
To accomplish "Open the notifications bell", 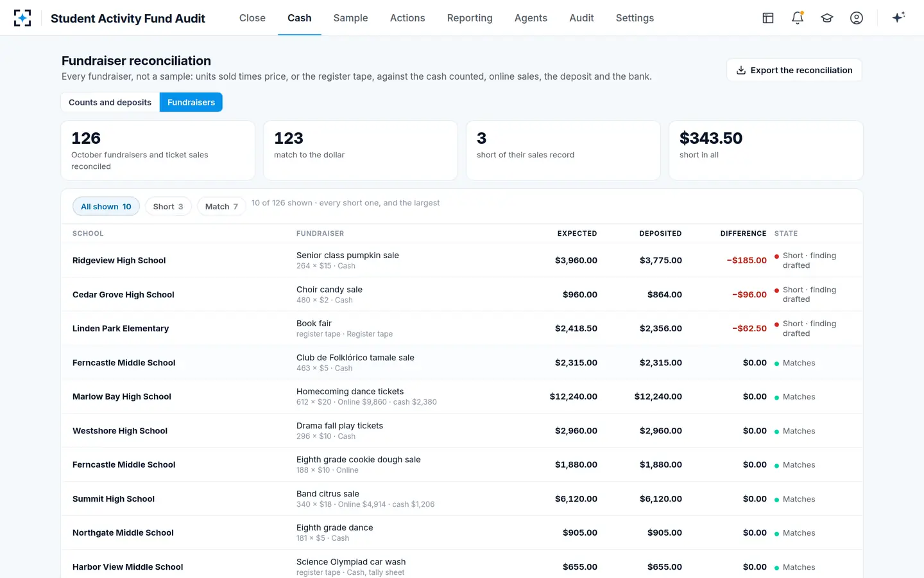I will coord(798,18).
